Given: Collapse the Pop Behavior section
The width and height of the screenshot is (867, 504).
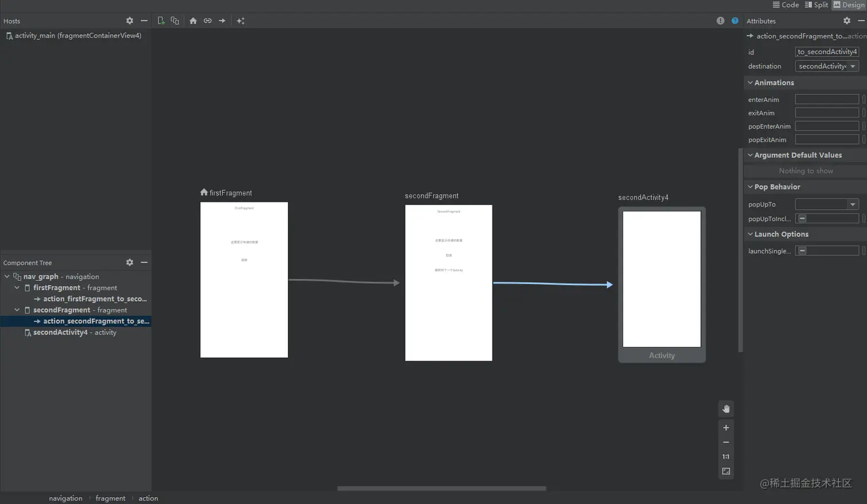Looking at the screenshot, I should tap(750, 186).
